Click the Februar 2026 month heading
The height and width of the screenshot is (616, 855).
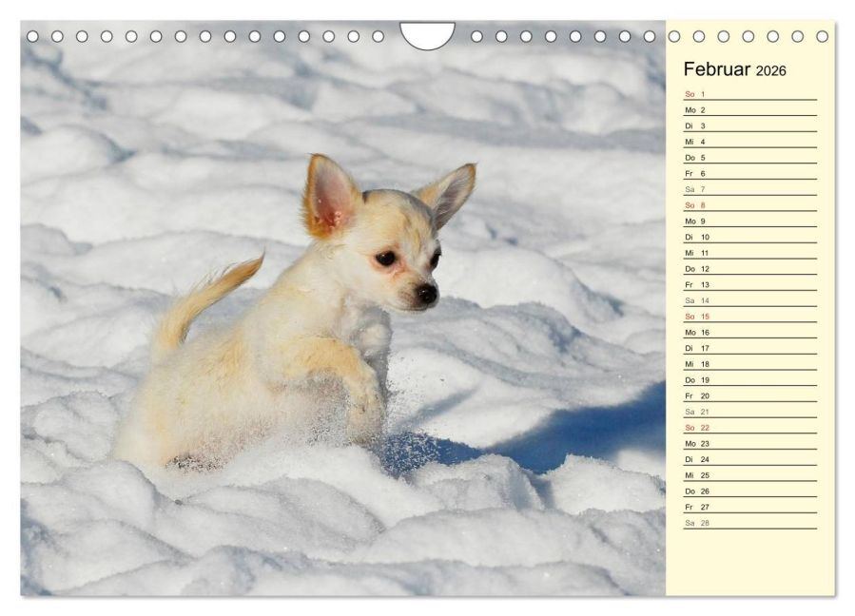click(x=734, y=69)
